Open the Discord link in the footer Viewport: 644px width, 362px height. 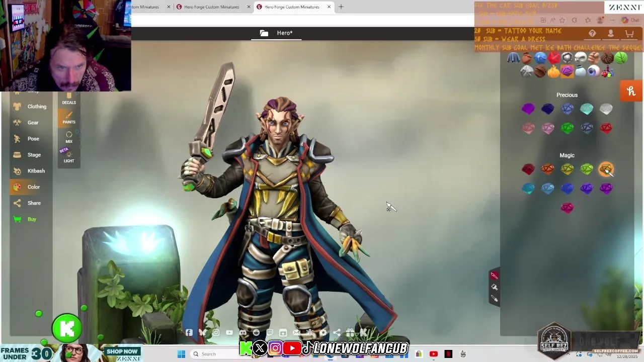pos(243,332)
